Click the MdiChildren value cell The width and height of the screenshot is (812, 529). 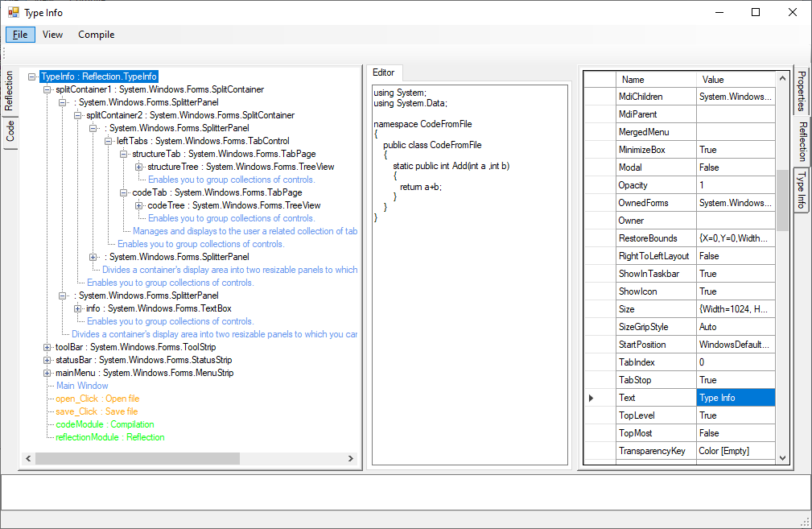tap(736, 97)
